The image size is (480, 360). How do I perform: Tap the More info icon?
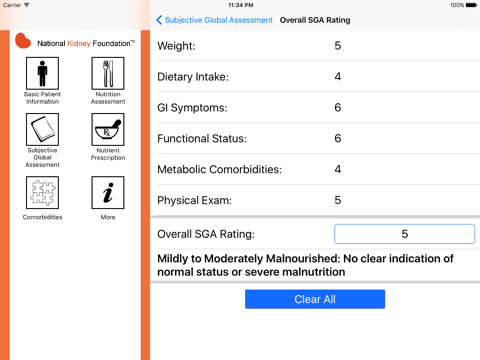108,193
